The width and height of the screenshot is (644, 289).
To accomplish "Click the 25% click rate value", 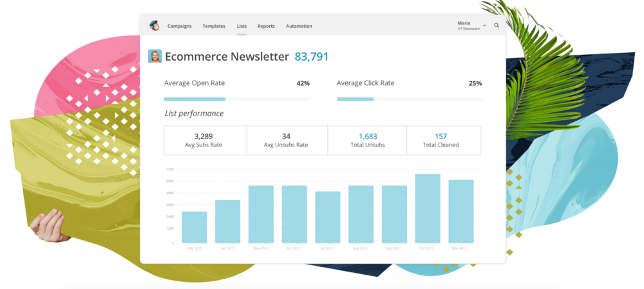I will 475,83.
